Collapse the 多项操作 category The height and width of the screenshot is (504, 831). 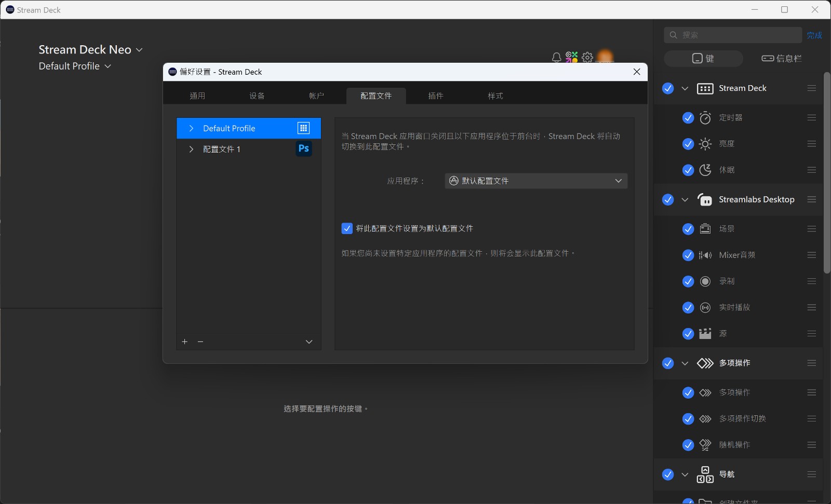[685, 363]
